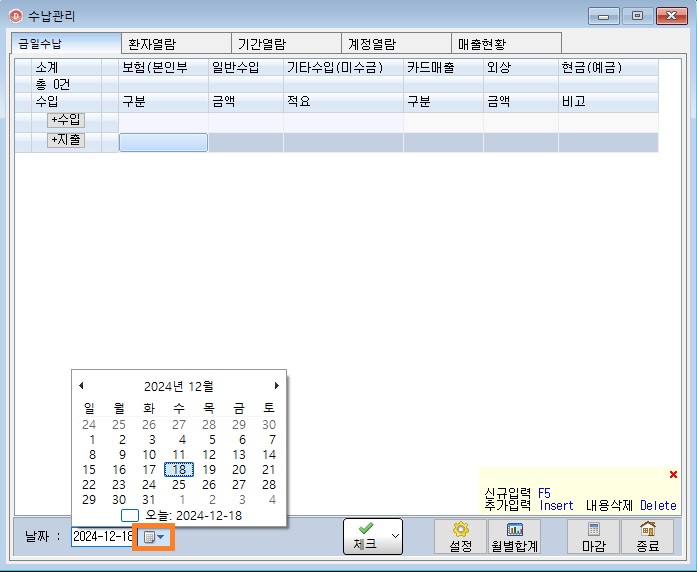697x572 pixels.
Task: Click the 외상 column header
Action: [521, 68]
